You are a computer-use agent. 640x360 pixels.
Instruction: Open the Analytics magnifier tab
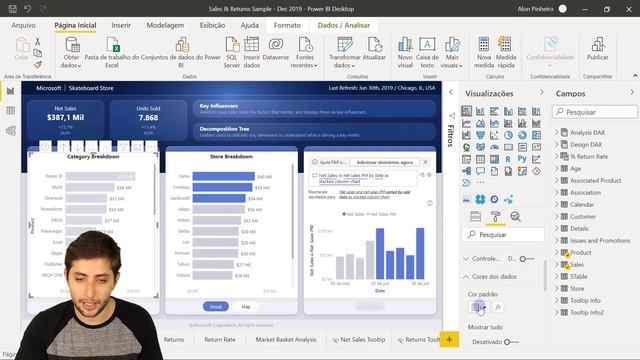(x=516, y=216)
